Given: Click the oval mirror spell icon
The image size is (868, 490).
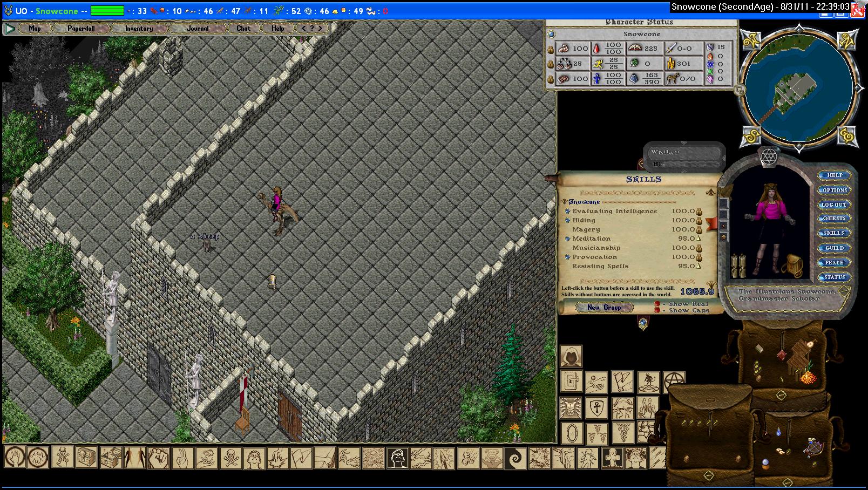Looking at the screenshot, I should [571, 433].
